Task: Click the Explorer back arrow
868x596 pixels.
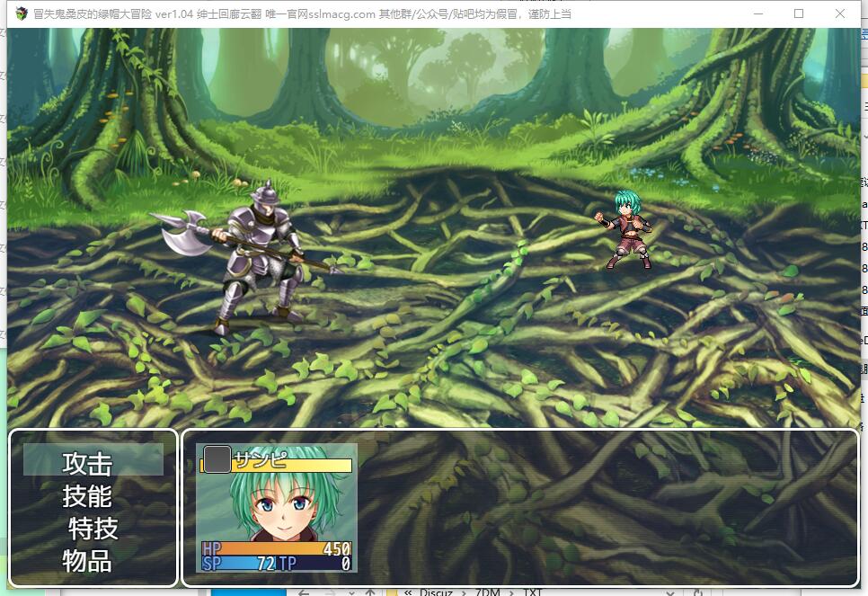Action: [304, 592]
